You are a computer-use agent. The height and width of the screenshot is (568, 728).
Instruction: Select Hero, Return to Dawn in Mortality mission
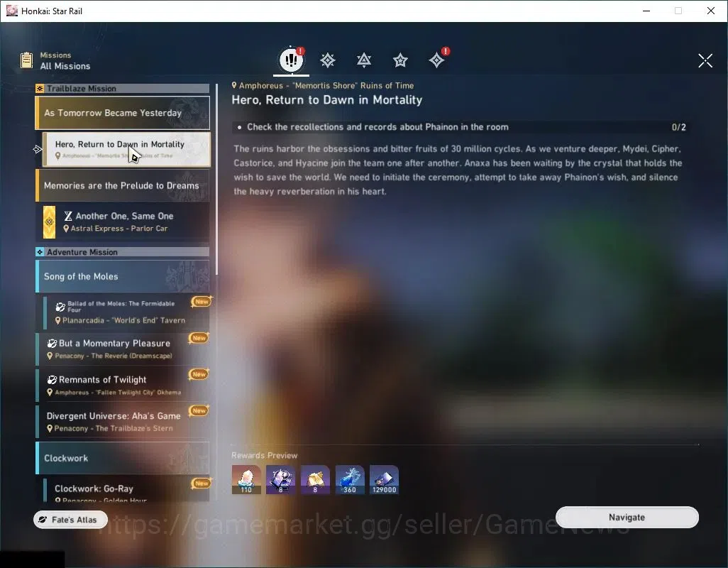click(x=126, y=149)
